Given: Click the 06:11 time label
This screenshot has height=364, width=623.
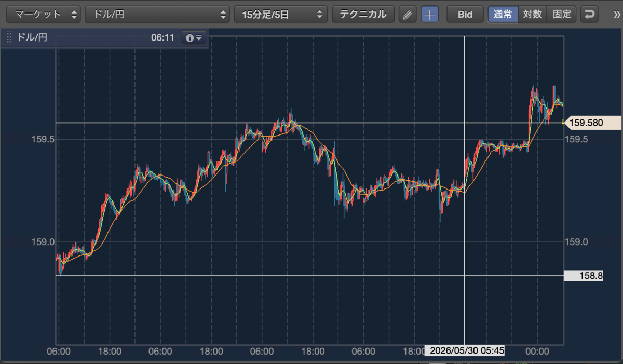Looking at the screenshot, I should pos(162,38).
